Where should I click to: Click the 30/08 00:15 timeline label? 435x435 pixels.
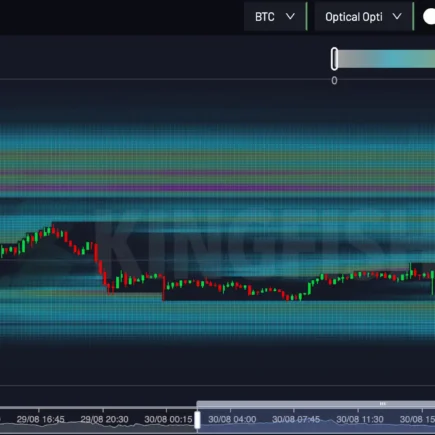(168, 419)
